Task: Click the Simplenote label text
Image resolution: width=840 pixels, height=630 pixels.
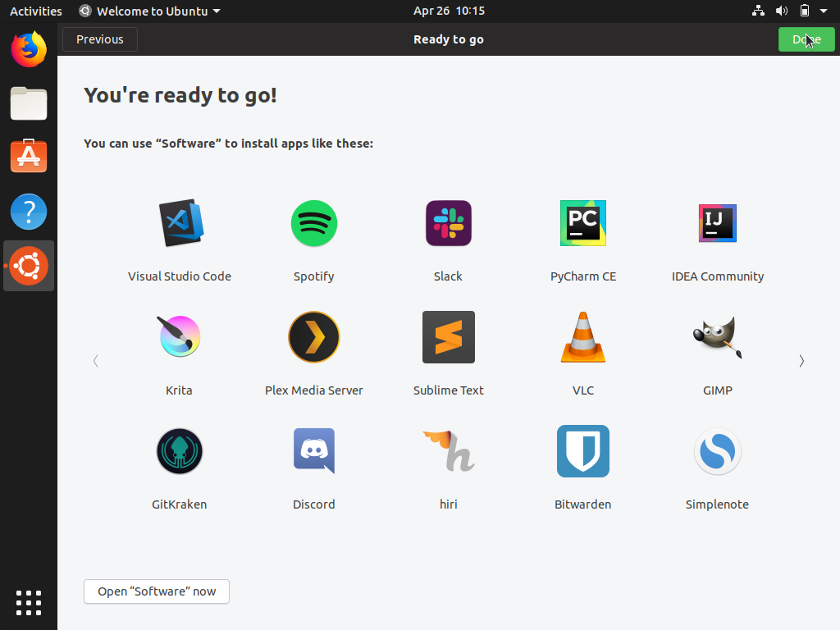Action: pyautogui.click(x=717, y=504)
